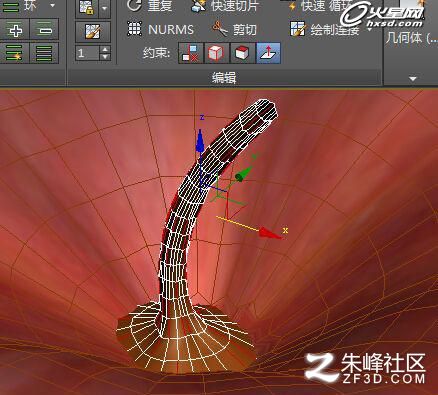Enable the edge constraint cube
The width and height of the screenshot is (438, 395).
[216, 53]
